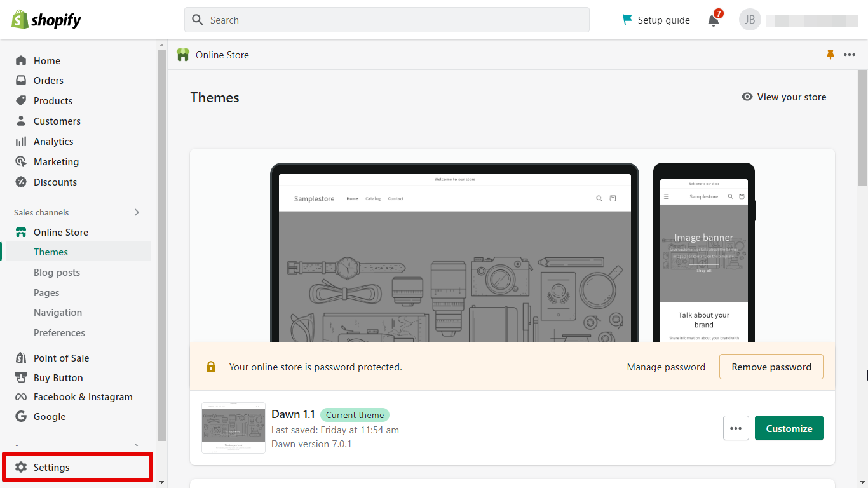Viewport: 868px width, 488px height.
Task: Click the Settings gear icon
Action: tap(21, 467)
